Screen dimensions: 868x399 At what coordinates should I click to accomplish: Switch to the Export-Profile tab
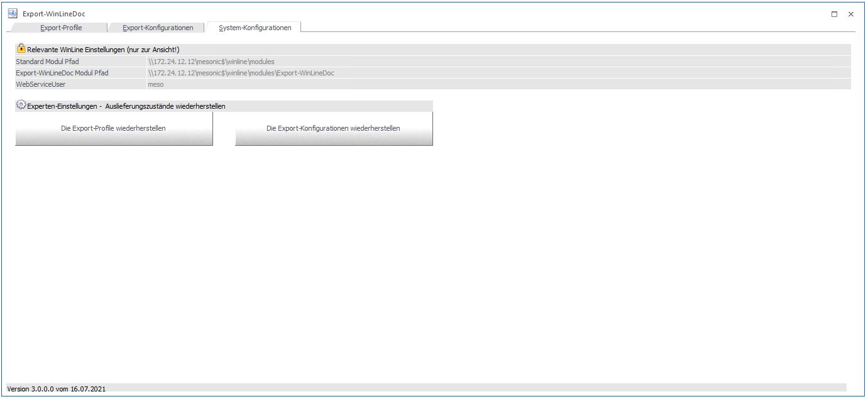61,28
